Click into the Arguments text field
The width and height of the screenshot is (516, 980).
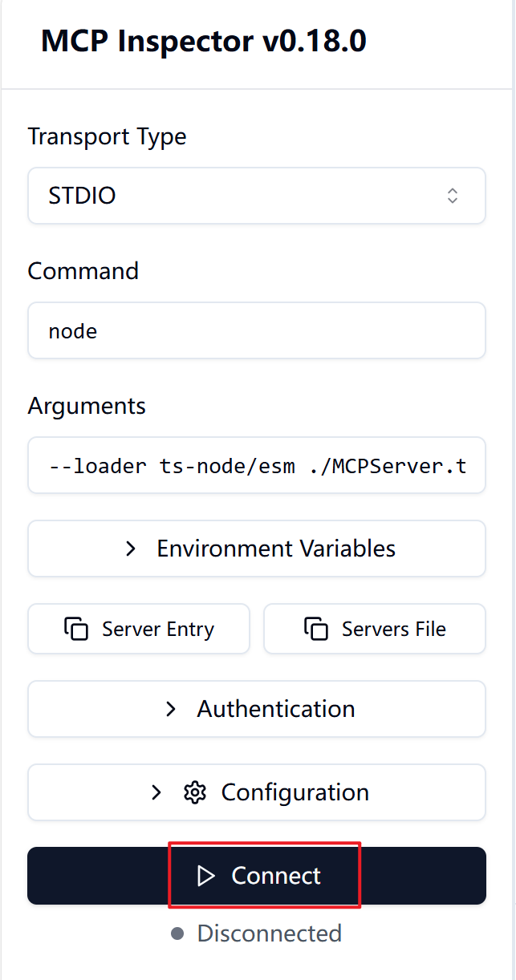tap(257, 466)
